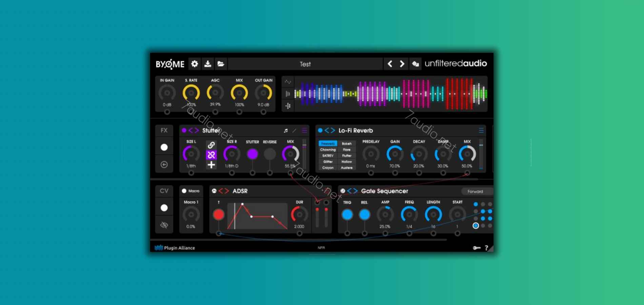The width and height of the screenshot is (644, 305).
Task: Click the ADSR envelope graph
Action: [x=257, y=216]
